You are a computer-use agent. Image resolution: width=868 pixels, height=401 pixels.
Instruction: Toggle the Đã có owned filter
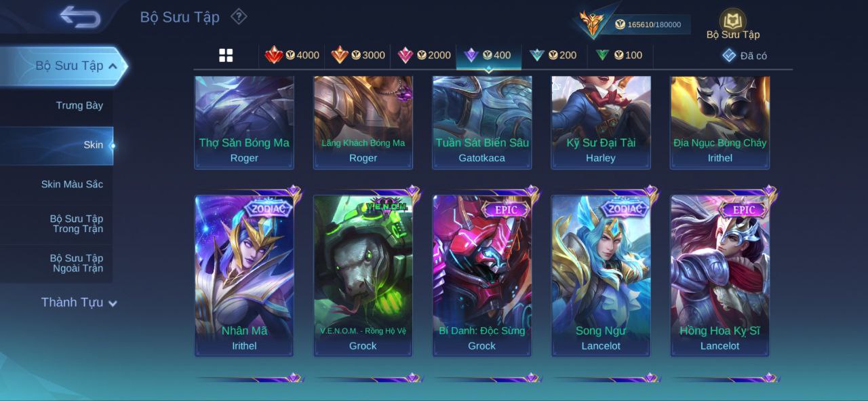pos(745,56)
